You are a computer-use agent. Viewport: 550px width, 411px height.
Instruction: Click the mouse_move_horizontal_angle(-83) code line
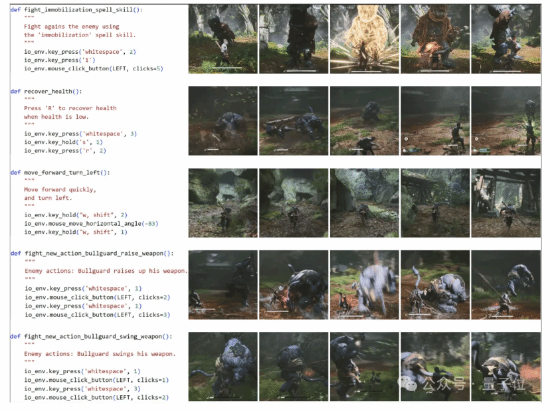(91, 224)
